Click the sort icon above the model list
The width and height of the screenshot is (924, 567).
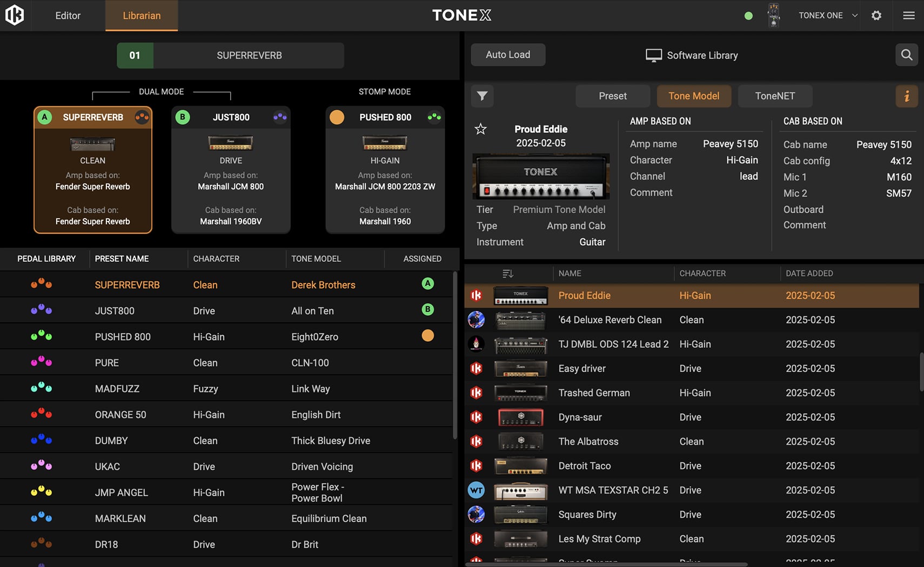(x=507, y=273)
